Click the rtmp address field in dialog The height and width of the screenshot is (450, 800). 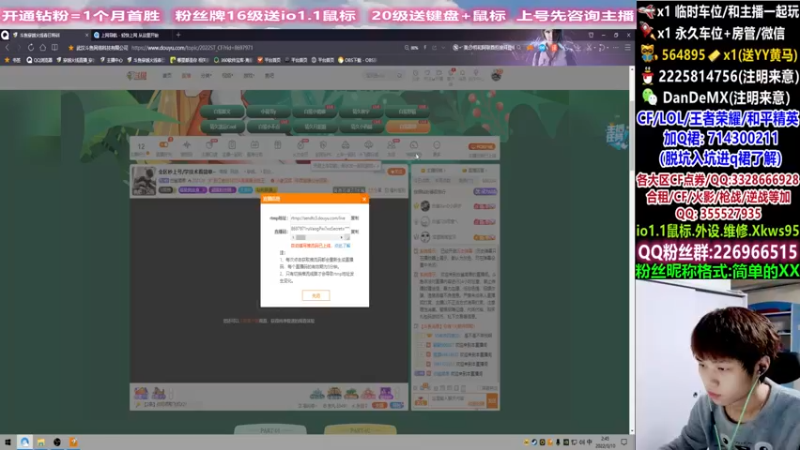[319, 218]
